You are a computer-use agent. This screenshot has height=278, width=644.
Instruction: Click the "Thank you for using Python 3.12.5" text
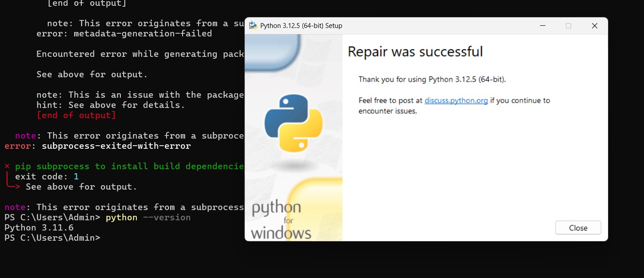coord(432,79)
